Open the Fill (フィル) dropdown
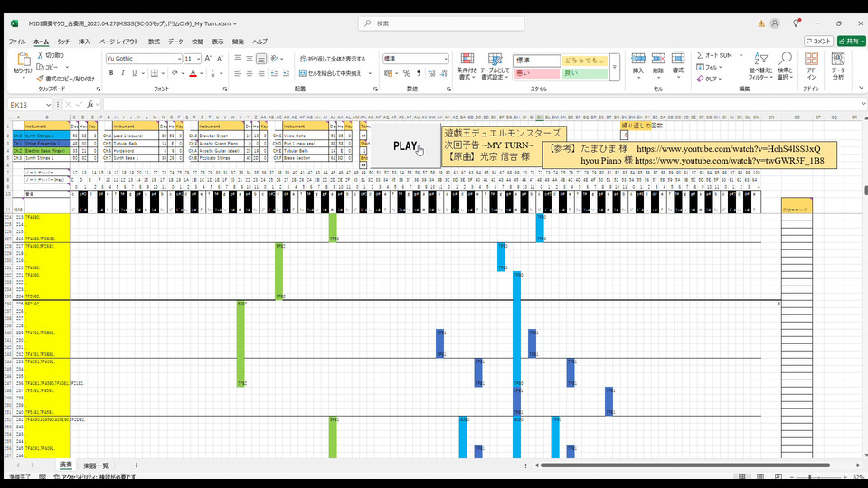Screen dimensions: 868x488 point(711,67)
